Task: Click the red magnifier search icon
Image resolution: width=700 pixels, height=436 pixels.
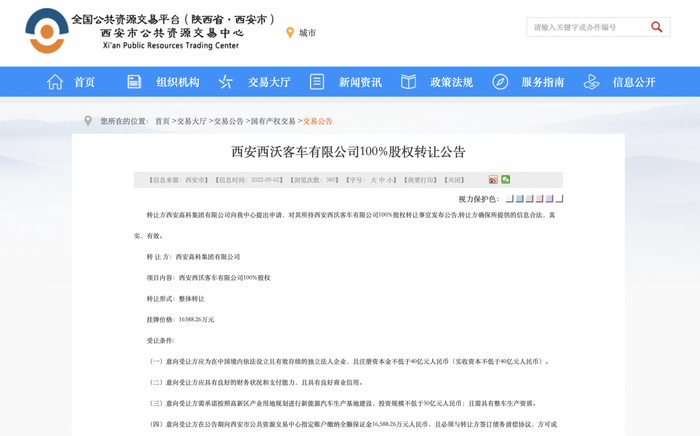Action: (x=656, y=27)
